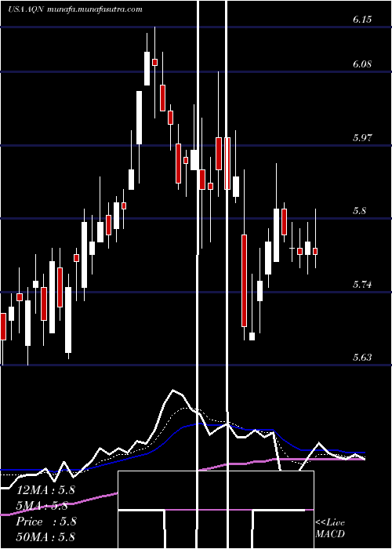Image resolution: width=392 pixels, height=549 pixels.
Task: Click the <<Live MACD label
Action: [x=330, y=528]
